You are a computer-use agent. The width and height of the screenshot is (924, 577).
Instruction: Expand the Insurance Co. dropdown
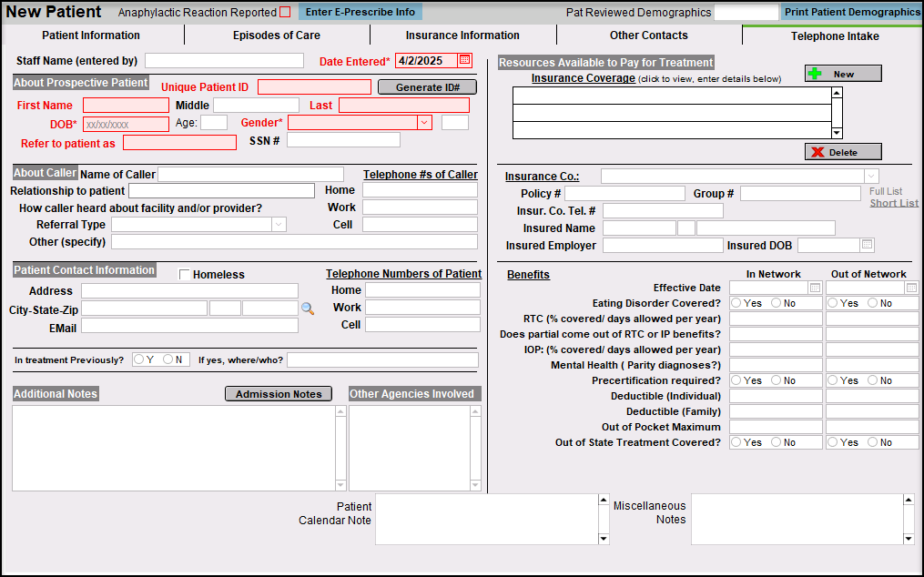(x=871, y=176)
